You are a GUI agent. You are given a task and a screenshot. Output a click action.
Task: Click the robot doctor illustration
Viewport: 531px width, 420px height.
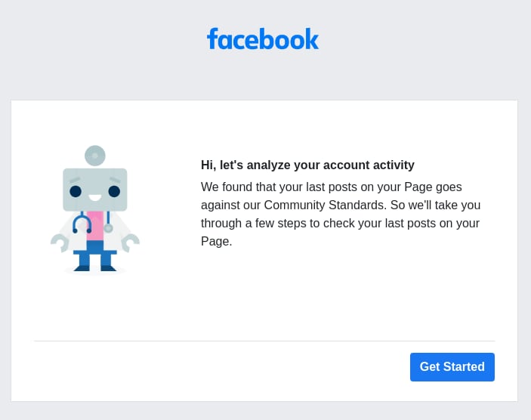(95, 210)
